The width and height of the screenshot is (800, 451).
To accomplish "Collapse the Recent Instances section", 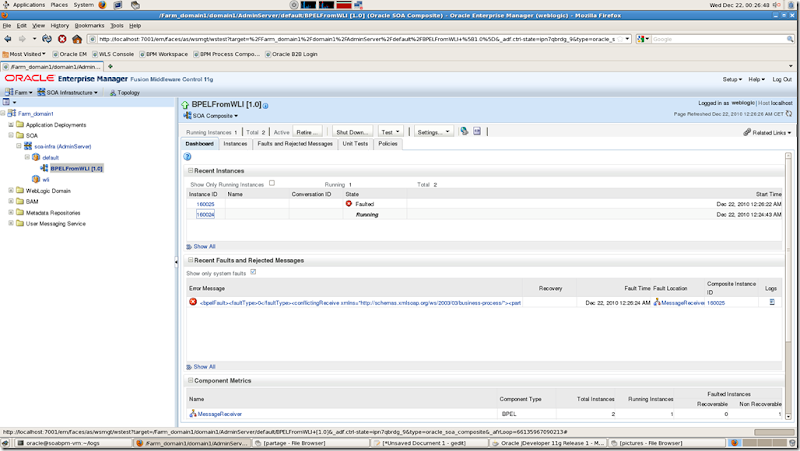I will tap(190, 170).
